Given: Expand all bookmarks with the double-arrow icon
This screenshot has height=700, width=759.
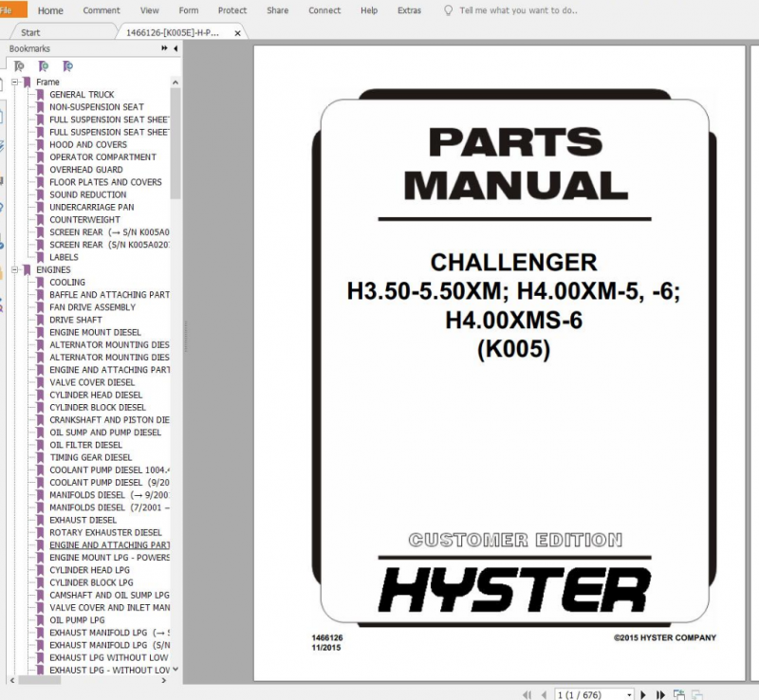Looking at the screenshot, I should pos(164,48).
